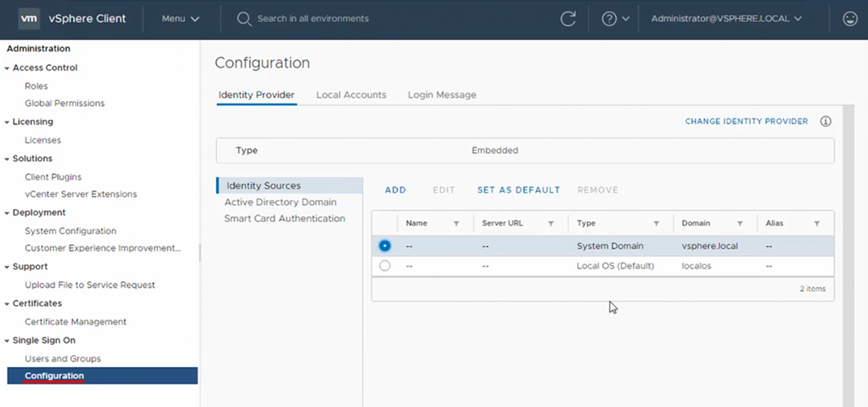Select the Local OS (Default) radio button
Image resolution: width=868 pixels, height=407 pixels.
pyautogui.click(x=385, y=266)
